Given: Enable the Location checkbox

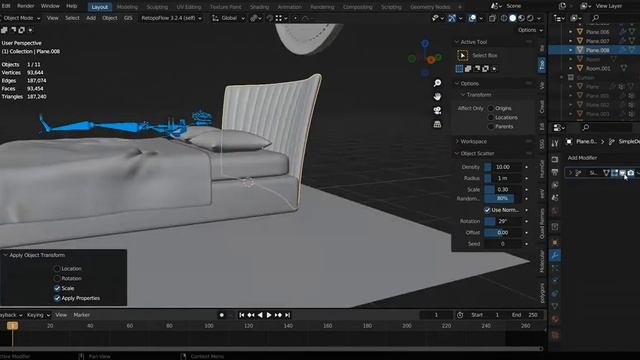Looking at the screenshot, I should 57,269.
